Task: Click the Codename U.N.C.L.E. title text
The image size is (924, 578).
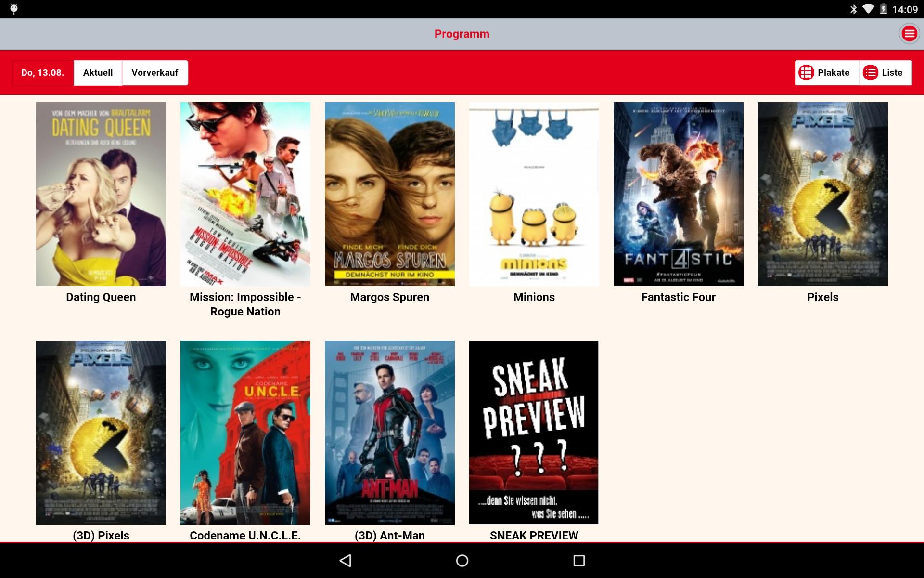Action: [245, 535]
